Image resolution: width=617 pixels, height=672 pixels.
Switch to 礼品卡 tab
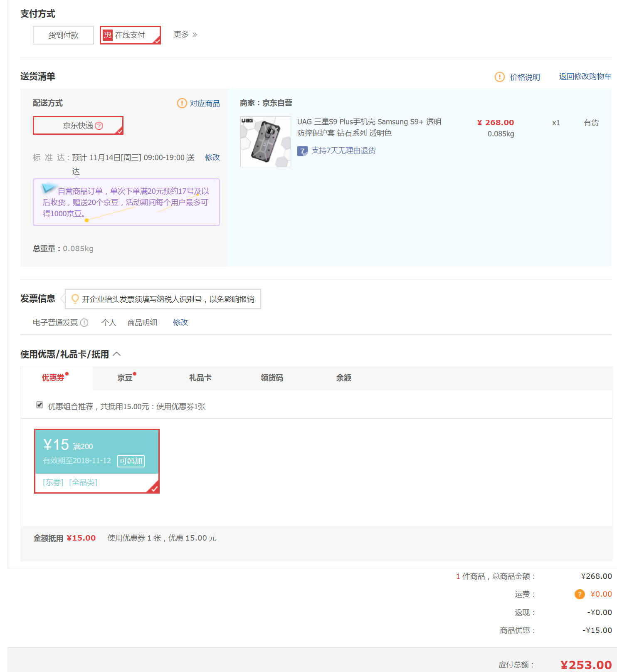pos(200,378)
